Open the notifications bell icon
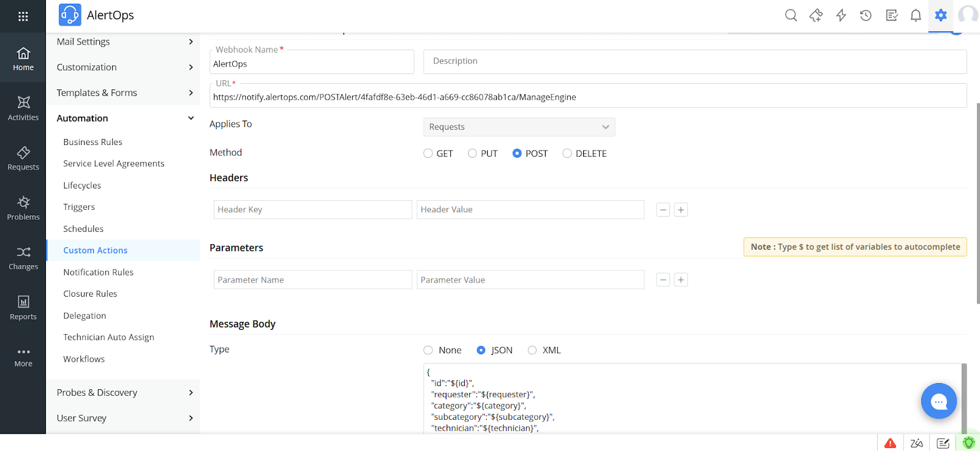This screenshot has height=451, width=980. [916, 15]
